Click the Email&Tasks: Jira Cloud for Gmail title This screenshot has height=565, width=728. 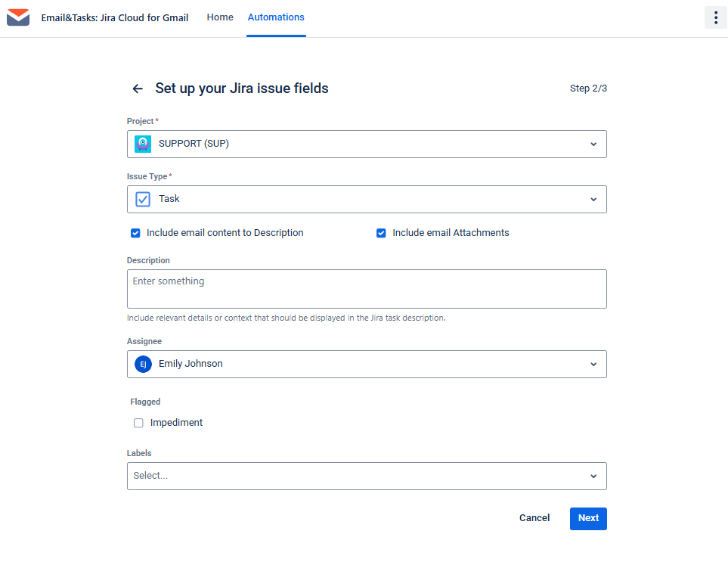115,17
